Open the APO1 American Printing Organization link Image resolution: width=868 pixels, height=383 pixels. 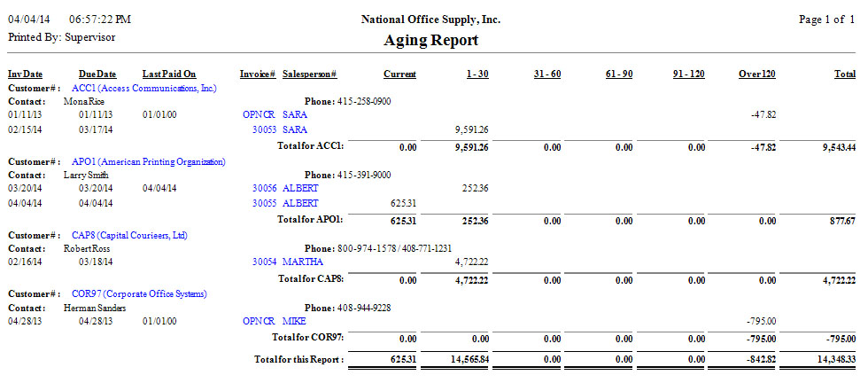point(148,162)
